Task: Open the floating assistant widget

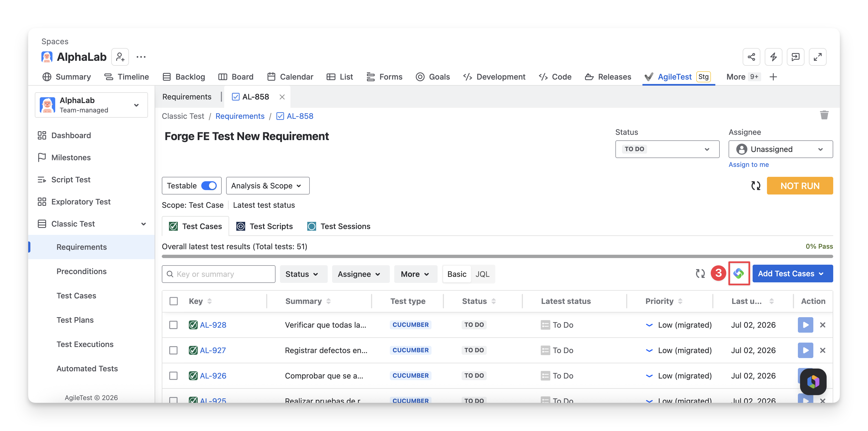Action: (x=813, y=382)
